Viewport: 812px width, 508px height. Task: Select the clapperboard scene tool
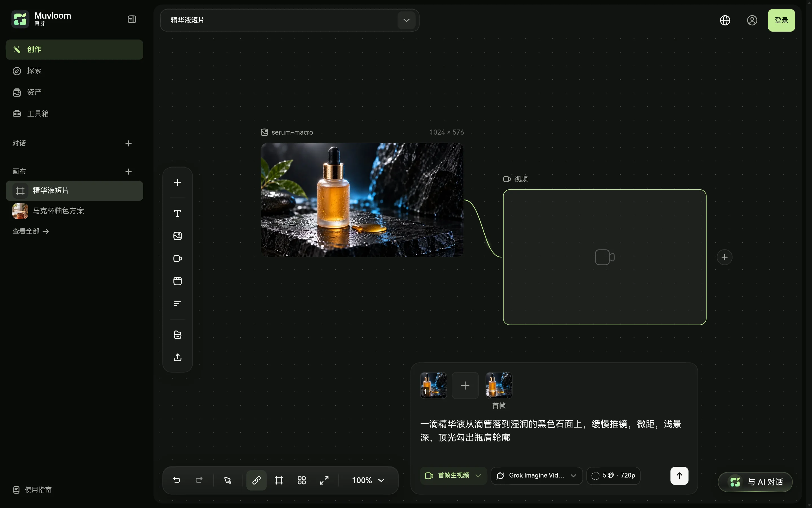[178, 281]
